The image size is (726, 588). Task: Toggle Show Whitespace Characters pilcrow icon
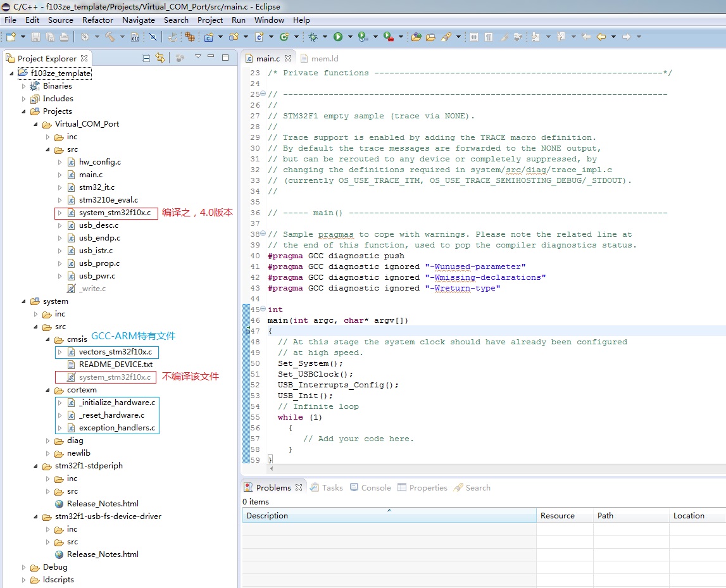(489, 37)
